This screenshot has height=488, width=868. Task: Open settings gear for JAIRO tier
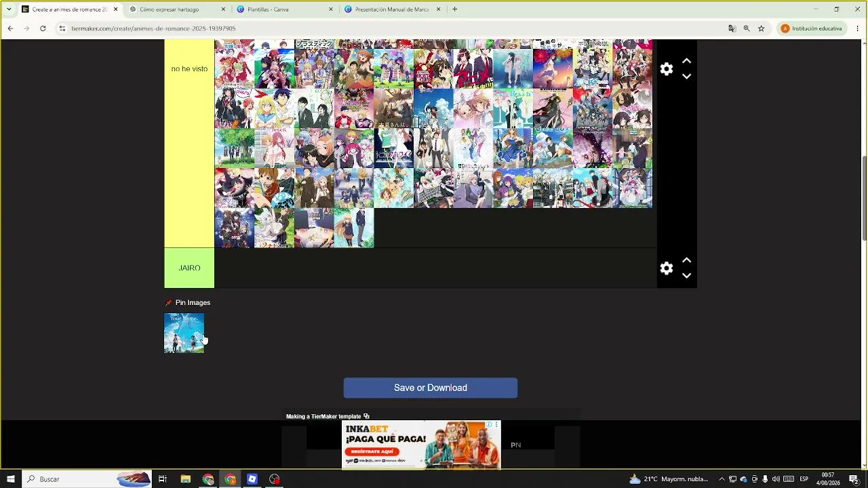667,268
